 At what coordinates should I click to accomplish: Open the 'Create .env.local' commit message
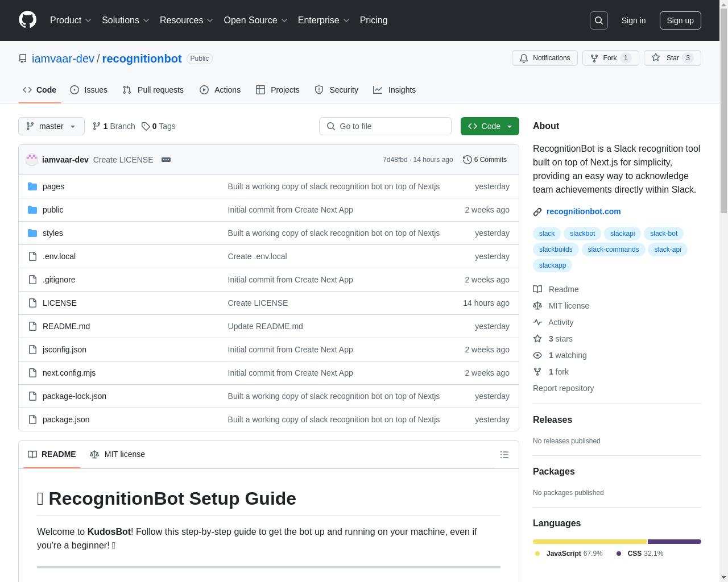pos(257,256)
